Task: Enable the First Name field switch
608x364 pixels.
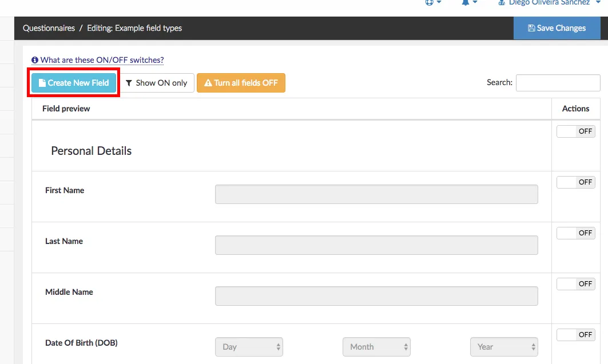Action: tap(575, 182)
